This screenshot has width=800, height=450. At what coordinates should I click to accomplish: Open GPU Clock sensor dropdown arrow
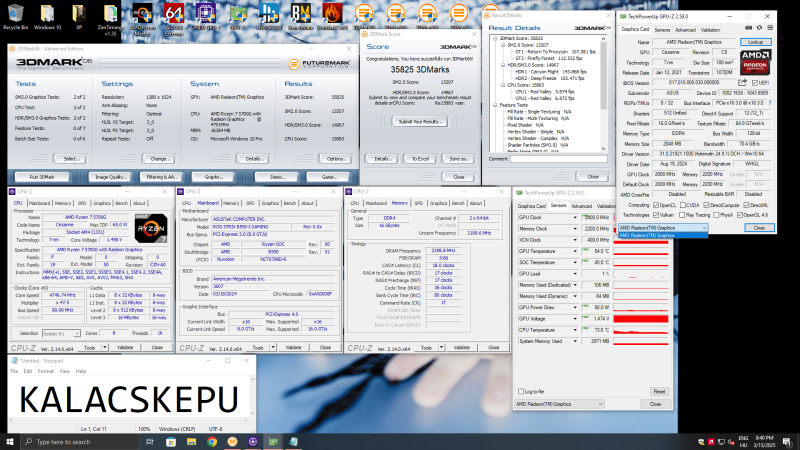(574, 217)
